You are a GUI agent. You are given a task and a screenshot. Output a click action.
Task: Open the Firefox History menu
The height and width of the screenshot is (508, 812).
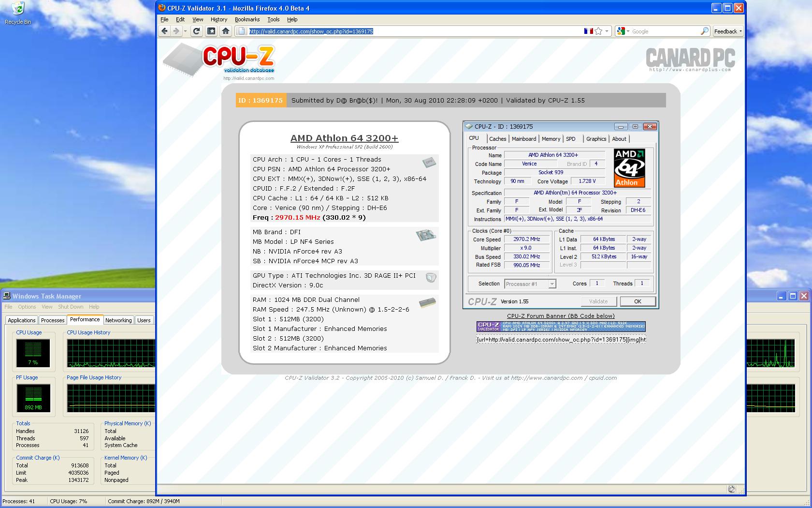click(219, 19)
